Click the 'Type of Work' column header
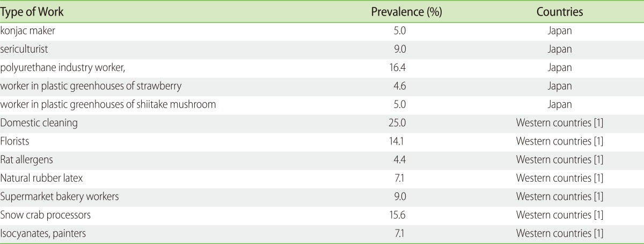644x244 pixels. click(28, 12)
